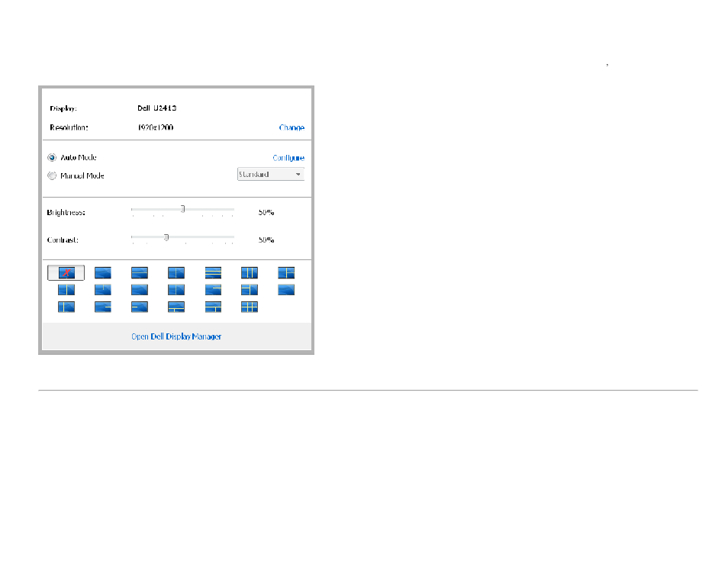
Task: Click the Configure link beside Auto Mode
Action: (288, 158)
